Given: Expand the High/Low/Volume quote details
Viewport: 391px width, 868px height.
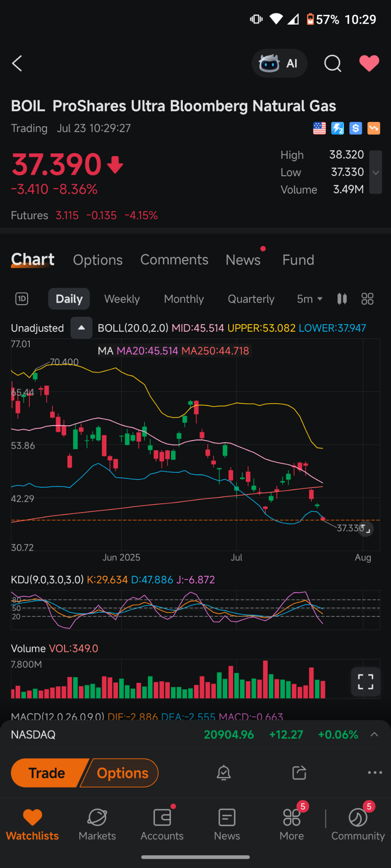Looking at the screenshot, I should 375,172.
